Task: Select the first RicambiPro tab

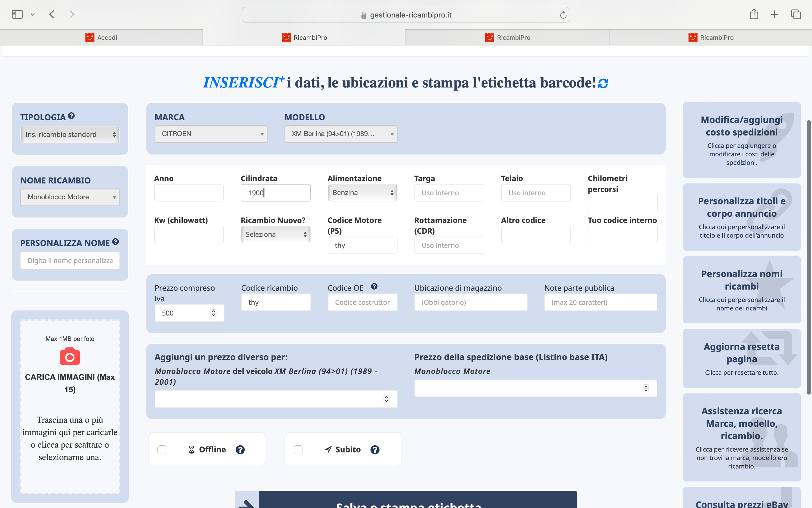Action: click(304, 37)
